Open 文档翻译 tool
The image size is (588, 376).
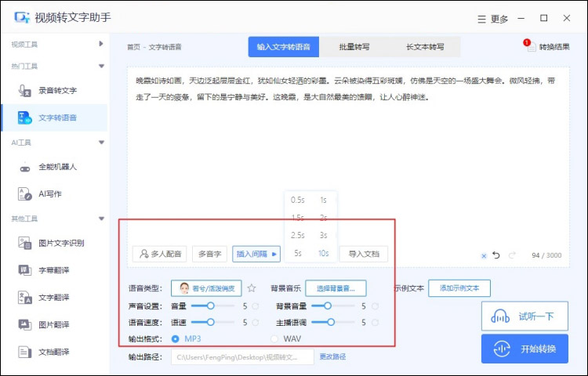pyautogui.click(x=54, y=352)
